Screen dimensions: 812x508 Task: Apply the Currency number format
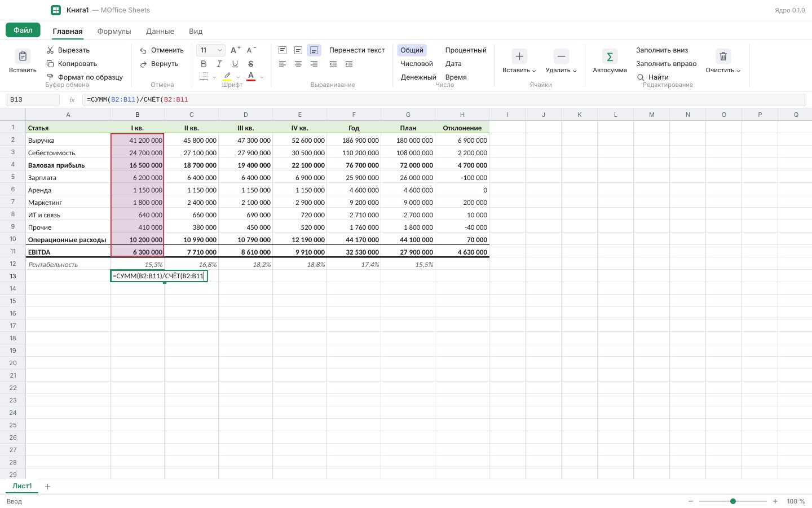click(418, 77)
